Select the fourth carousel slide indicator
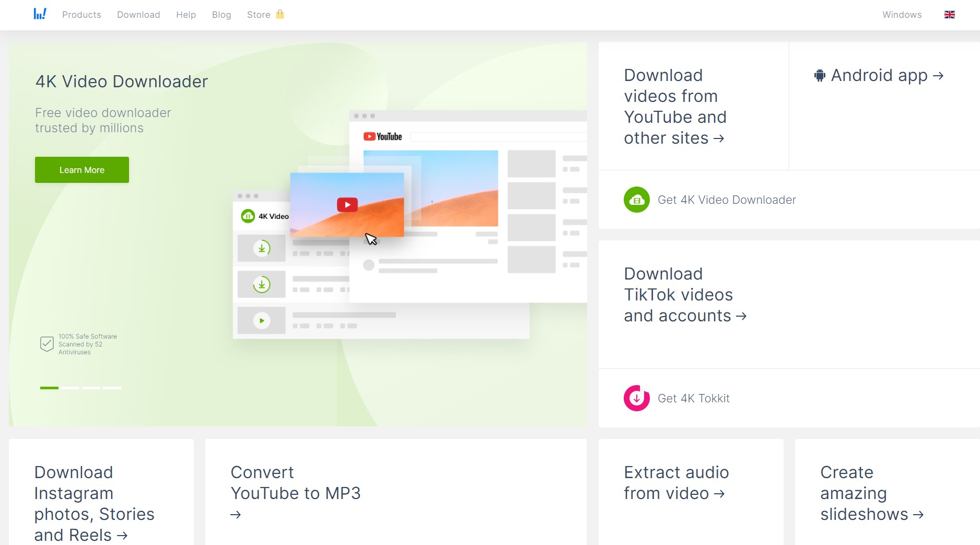Screen dimensions: 980x545 [x=112, y=388]
